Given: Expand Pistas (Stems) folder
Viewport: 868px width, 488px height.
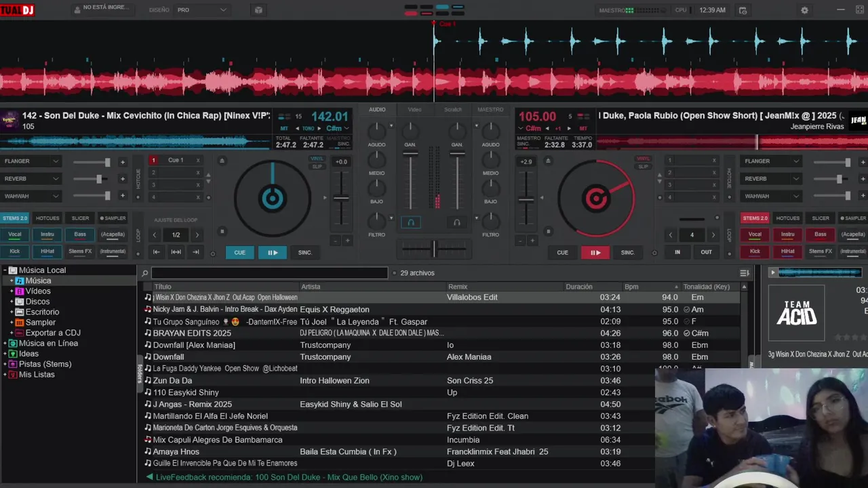Looking at the screenshot, I should 5,365.
